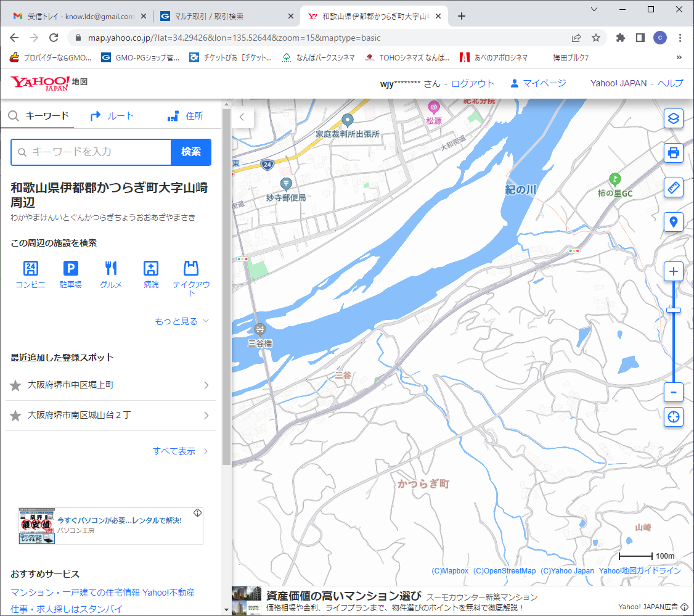The width and height of the screenshot is (694, 616).
Task: Expand もっと見る facility categories
Action: [182, 321]
